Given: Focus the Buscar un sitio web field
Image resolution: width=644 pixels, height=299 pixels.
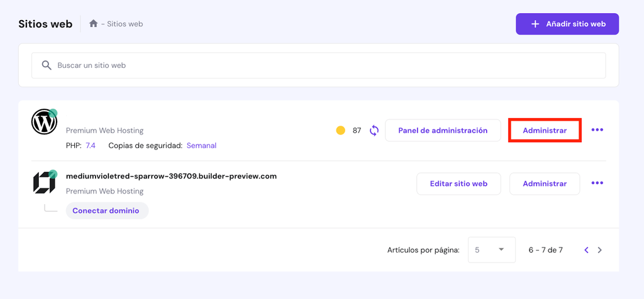Looking at the screenshot, I should [x=319, y=65].
